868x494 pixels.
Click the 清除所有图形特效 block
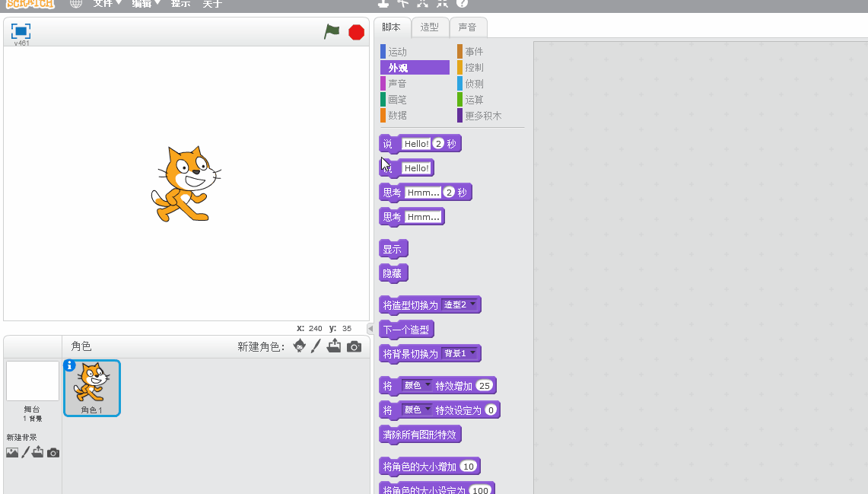pos(420,435)
